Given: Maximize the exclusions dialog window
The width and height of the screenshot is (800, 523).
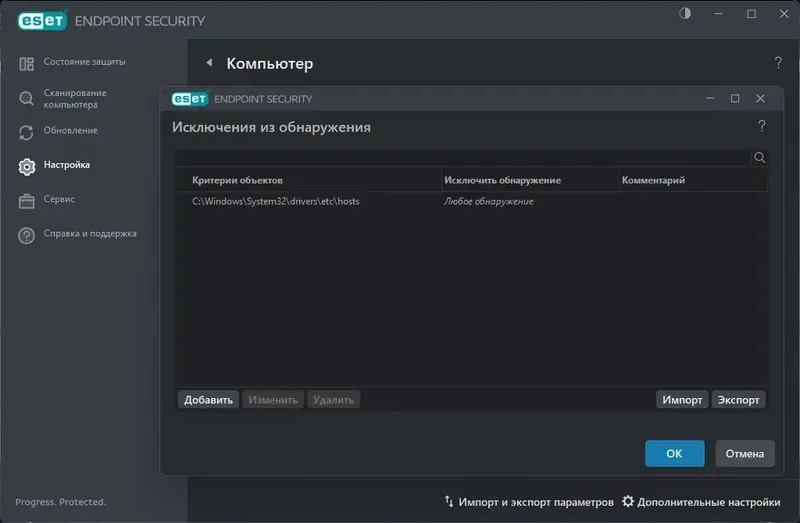Looking at the screenshot, I should coord(735,98).
